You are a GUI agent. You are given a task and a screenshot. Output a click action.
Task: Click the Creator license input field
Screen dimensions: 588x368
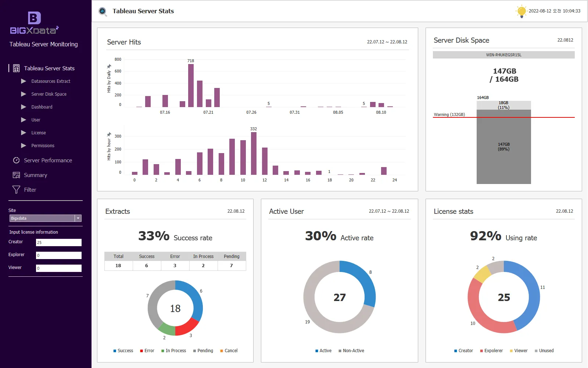59,242
